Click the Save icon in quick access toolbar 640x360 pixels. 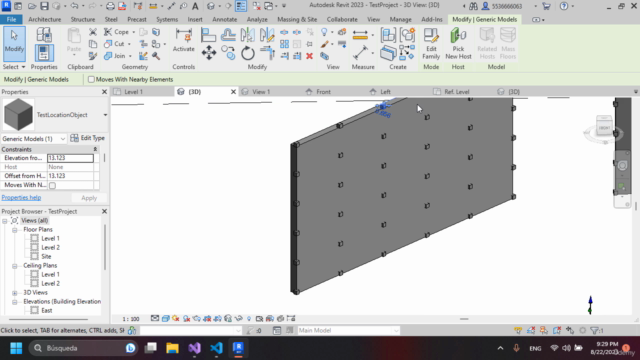pyautogui.click(x=44, y=6)
